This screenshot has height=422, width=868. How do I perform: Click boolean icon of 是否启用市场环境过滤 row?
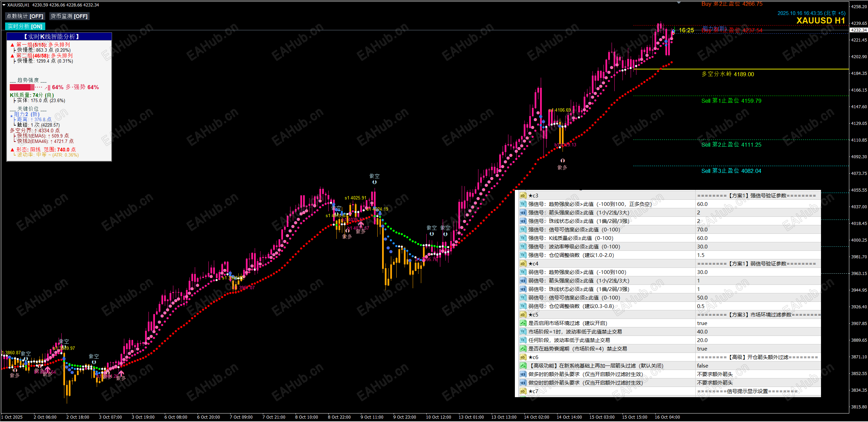523,323
